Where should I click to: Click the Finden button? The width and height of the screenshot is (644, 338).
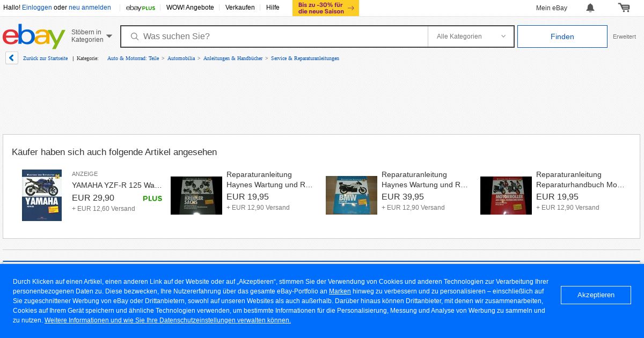coord(562,36)
